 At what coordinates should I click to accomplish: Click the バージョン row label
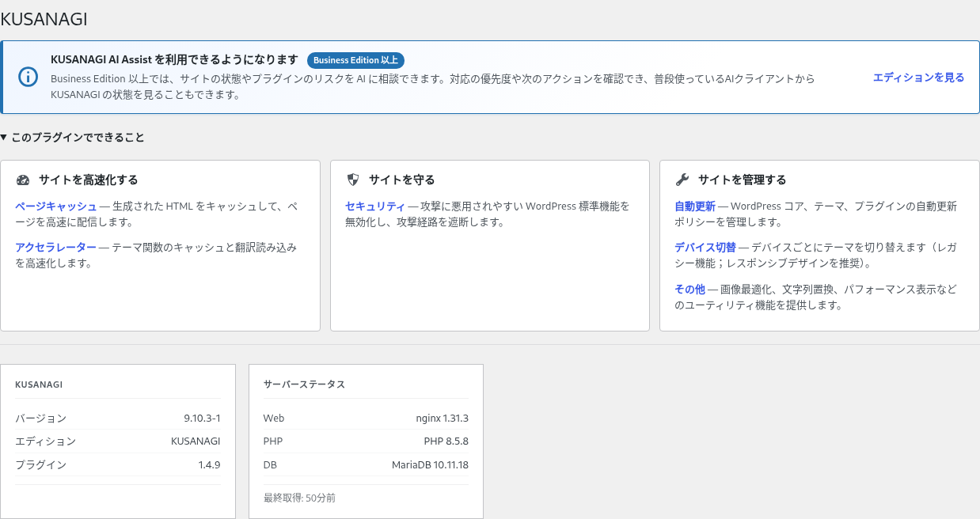point(40,418)
